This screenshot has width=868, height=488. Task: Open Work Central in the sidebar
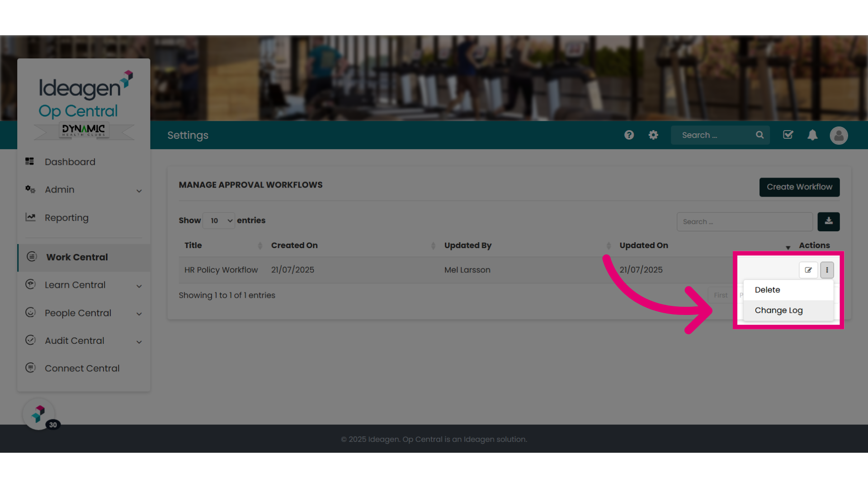pos(77,257)
